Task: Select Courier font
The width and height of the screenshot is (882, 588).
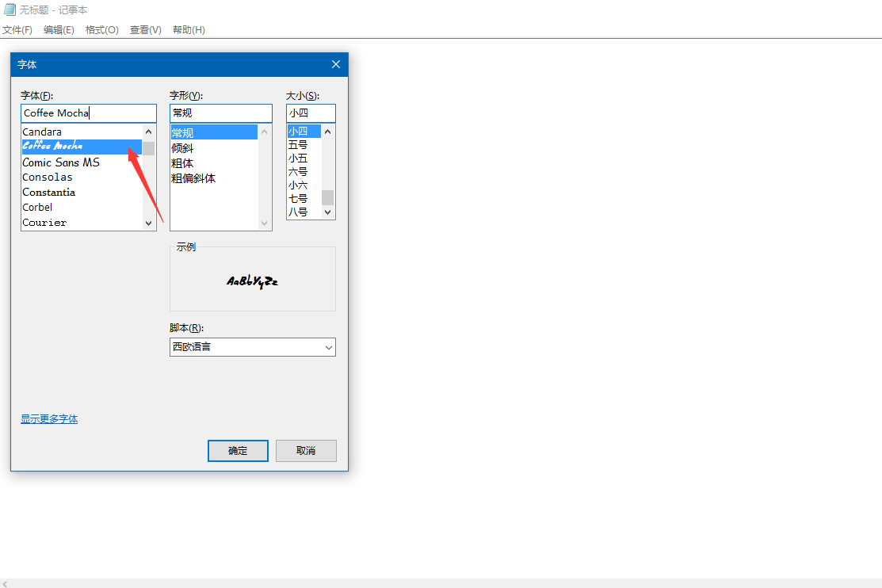Action: pyautogui.click(x=82, y=223)
